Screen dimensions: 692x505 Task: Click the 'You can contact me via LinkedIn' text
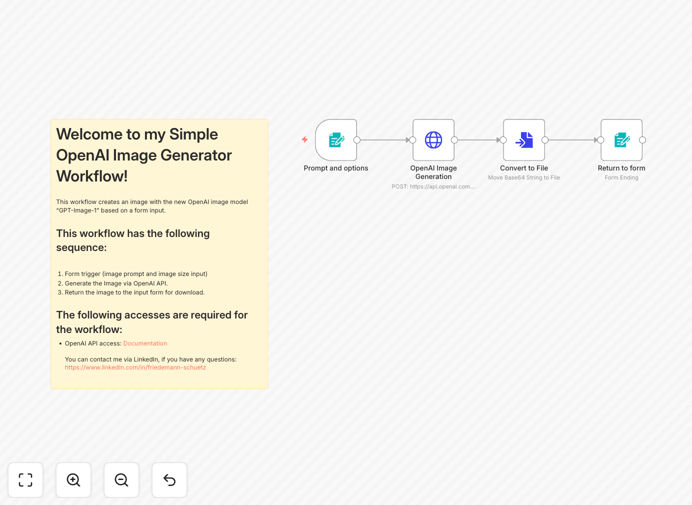(150, 359)
